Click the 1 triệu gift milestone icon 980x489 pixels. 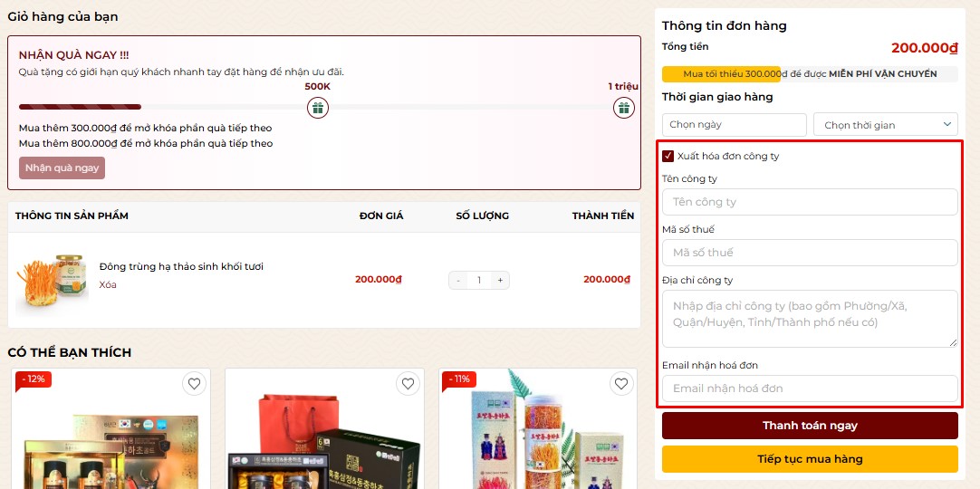point(624,108)
